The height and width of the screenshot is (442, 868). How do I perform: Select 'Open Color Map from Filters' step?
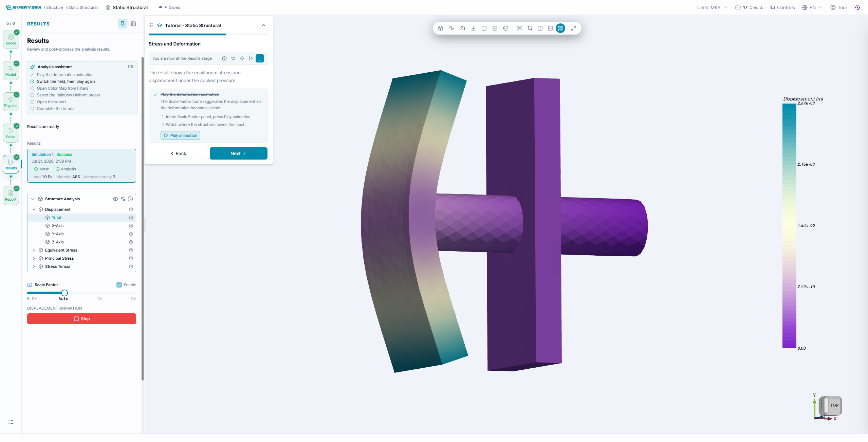(x=62, y=88)
